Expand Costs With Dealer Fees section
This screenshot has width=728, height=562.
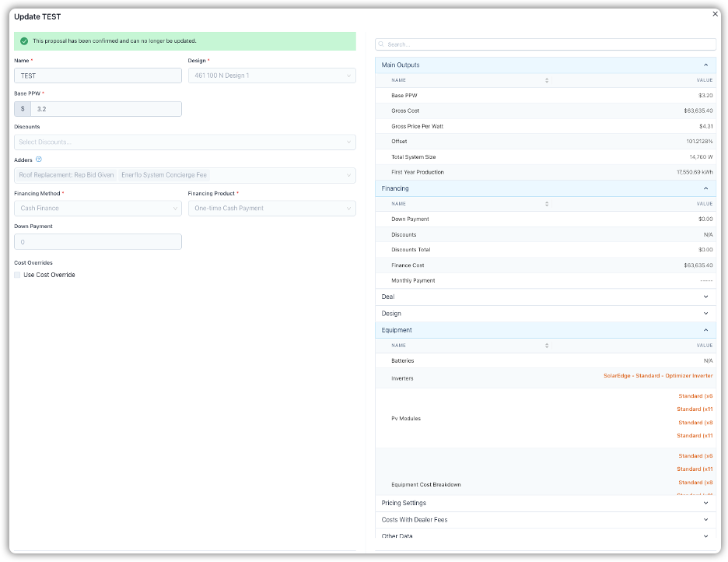pyautogui.click(x=705, y=520)
